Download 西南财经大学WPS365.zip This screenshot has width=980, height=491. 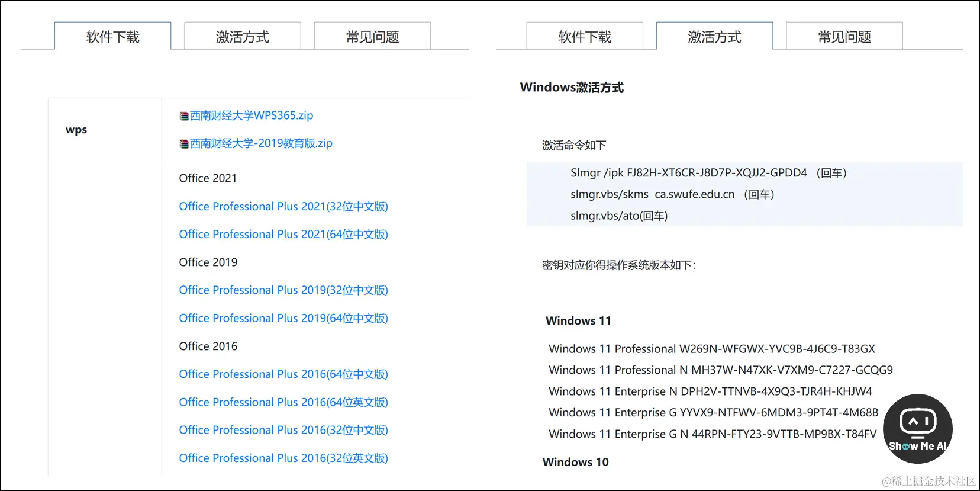click(252, 115)
